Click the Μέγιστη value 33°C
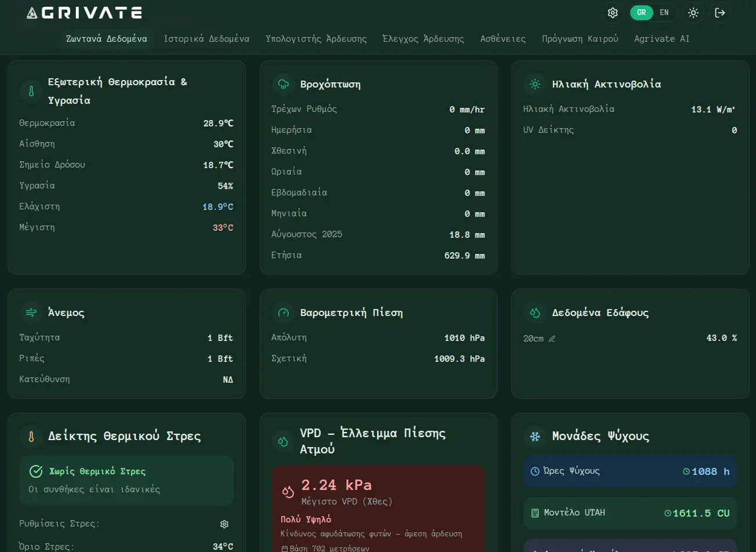 pos(223,228)
